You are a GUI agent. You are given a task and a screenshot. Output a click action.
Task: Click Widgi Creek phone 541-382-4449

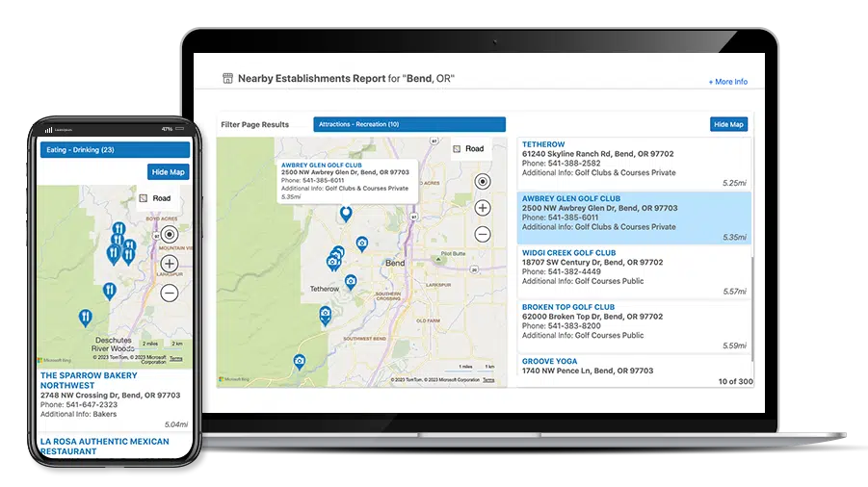(x=574, y=271)
